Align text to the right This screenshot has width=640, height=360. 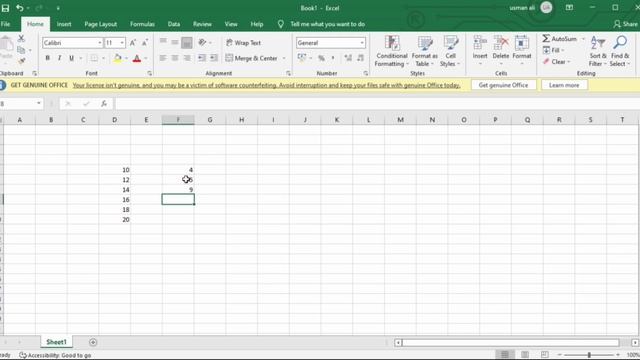pyautogui.click(x=187, y=58)
